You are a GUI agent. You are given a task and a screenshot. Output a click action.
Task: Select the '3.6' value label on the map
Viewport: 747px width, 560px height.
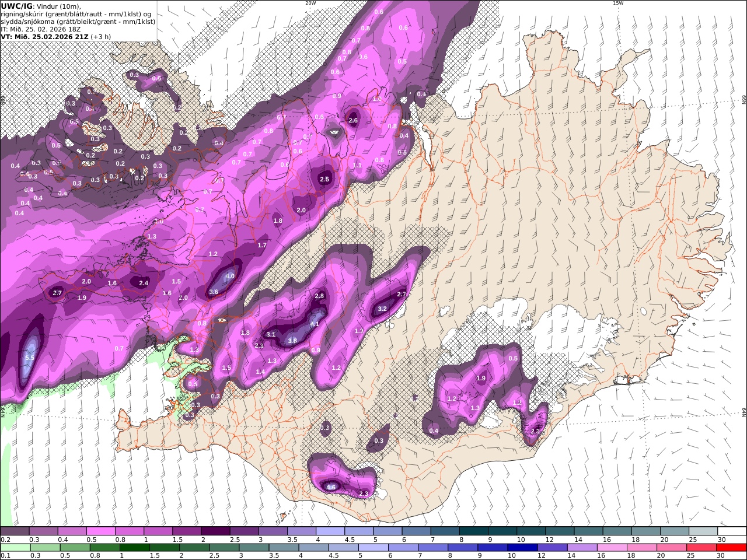214,292
